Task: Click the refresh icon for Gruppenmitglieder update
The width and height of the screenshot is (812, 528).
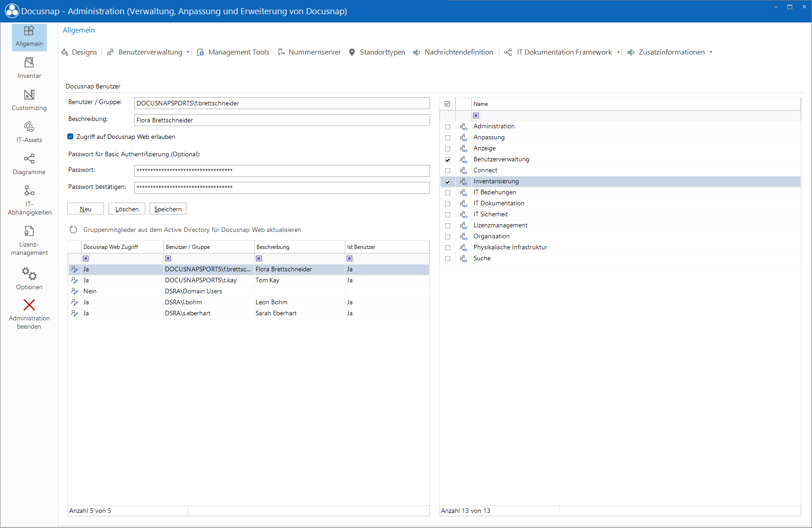Action: point(73,230)
